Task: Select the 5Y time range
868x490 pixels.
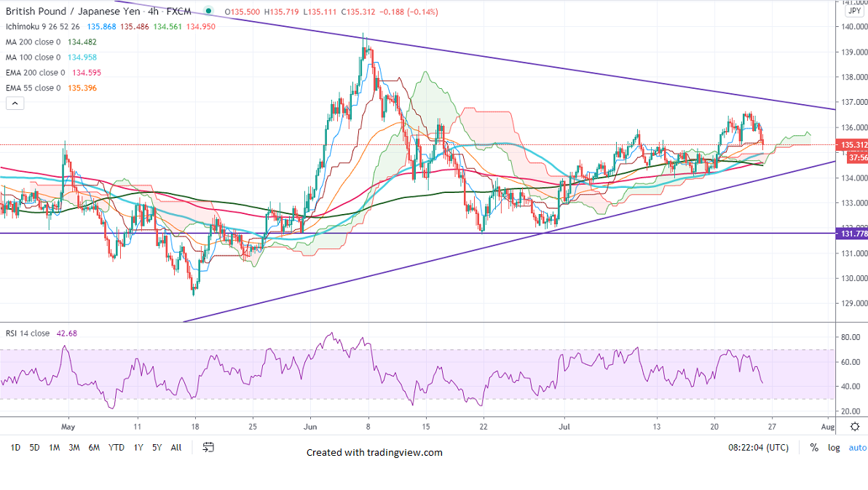Action: tap(157, 447)
